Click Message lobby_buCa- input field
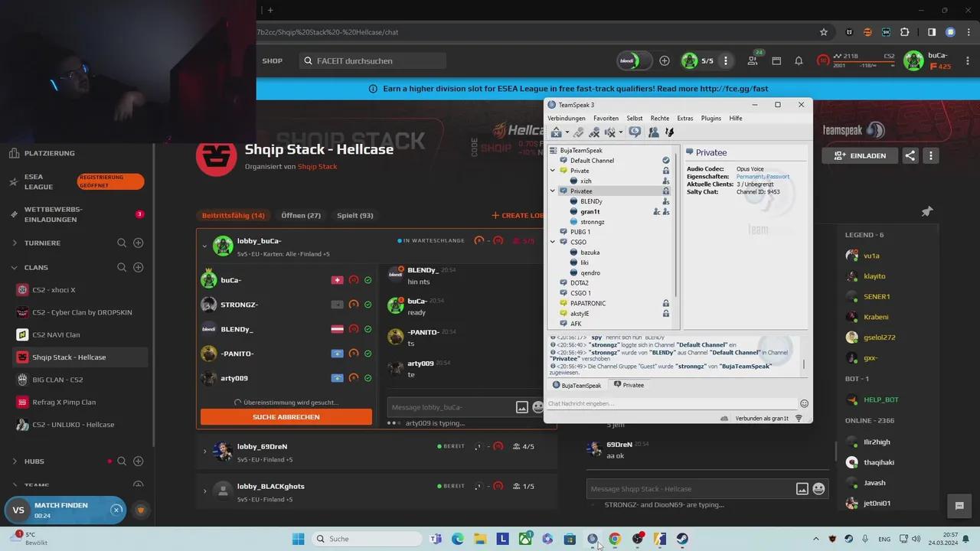The width and height of the screenshot is (980, 551). click(x=450, y=407)
